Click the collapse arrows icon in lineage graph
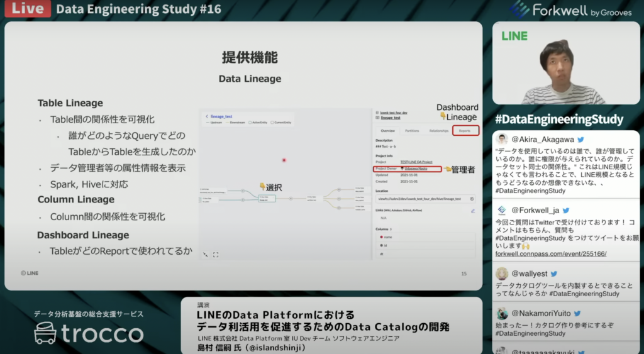644x354 pixels. click(206, 255)
